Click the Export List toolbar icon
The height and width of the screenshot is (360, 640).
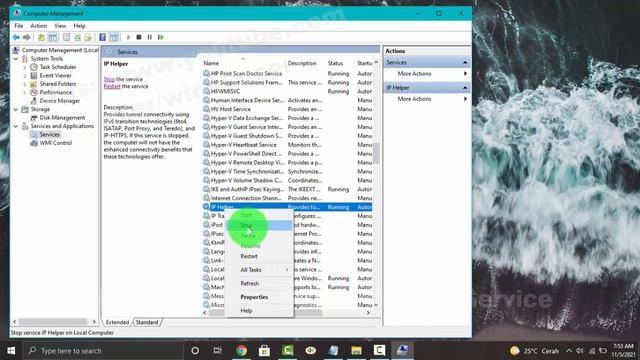[88, 37]
